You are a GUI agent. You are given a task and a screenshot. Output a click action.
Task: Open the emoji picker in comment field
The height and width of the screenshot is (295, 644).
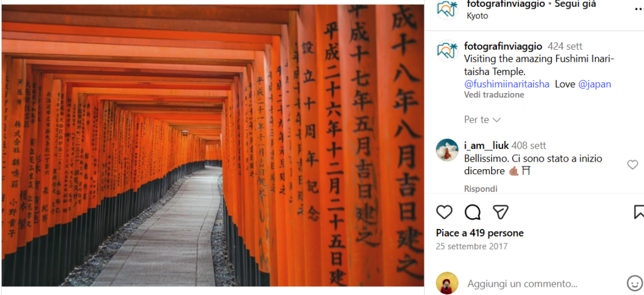click(x=635, y=284)
